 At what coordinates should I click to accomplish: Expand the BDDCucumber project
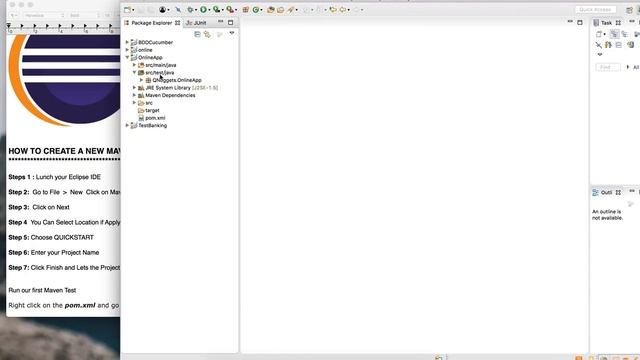click(x=127, y=42)
